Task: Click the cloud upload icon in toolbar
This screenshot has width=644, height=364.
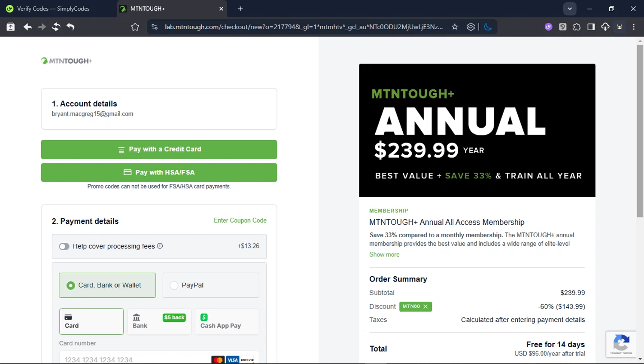Action: [605, 27]
